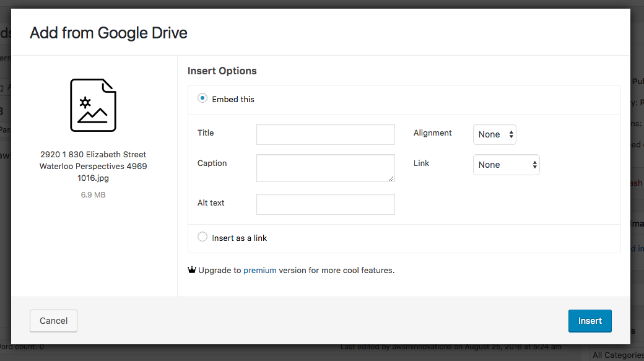The width and height of the screenshot is (644, 361).
Task: Click the file name ending 1016.jpg
Action: coord(94,166)
